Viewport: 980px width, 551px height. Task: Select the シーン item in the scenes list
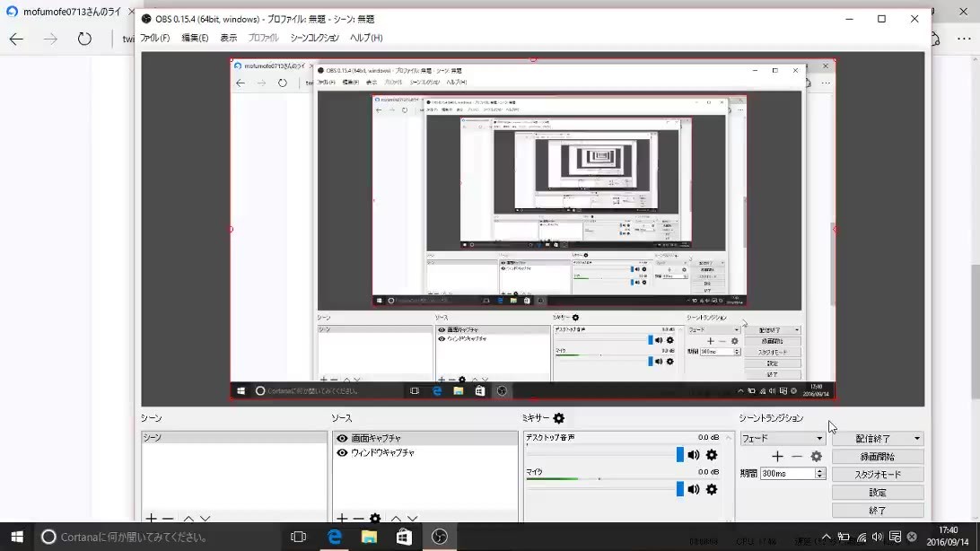coord(234,438)
